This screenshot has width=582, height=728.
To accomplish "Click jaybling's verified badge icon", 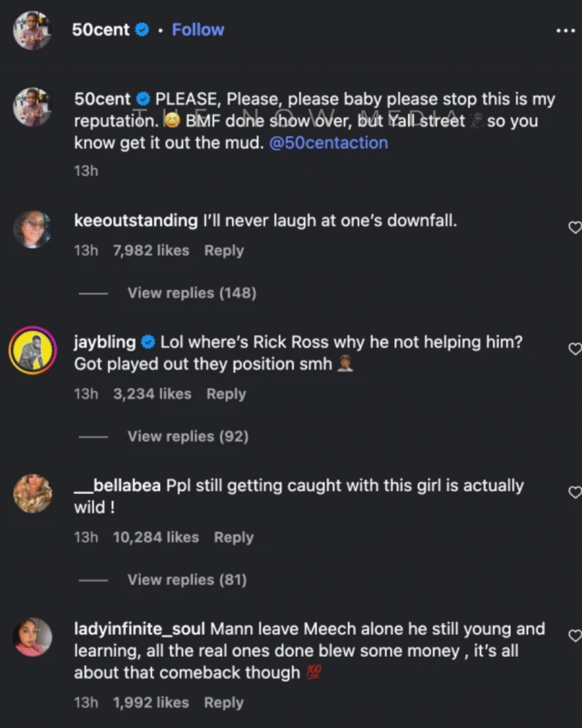I will pyautogui.click(x=148, y=342).
